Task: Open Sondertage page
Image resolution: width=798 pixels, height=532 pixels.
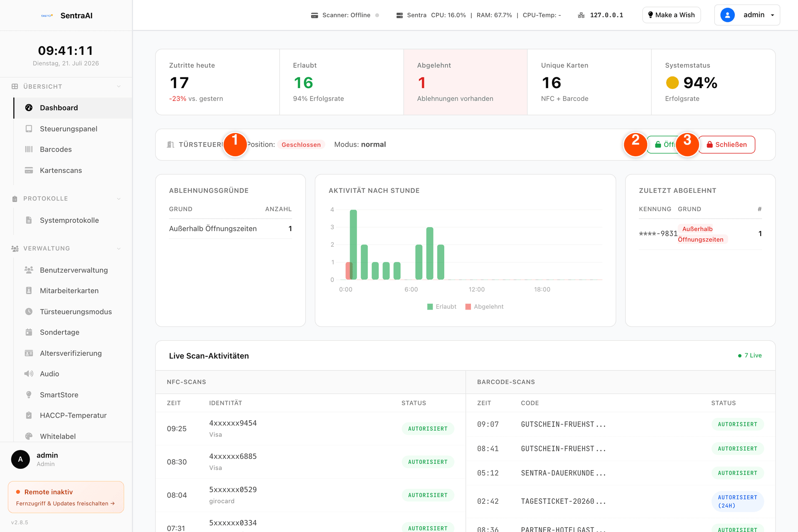Action: pyautogui.click(x=73, y=332)
